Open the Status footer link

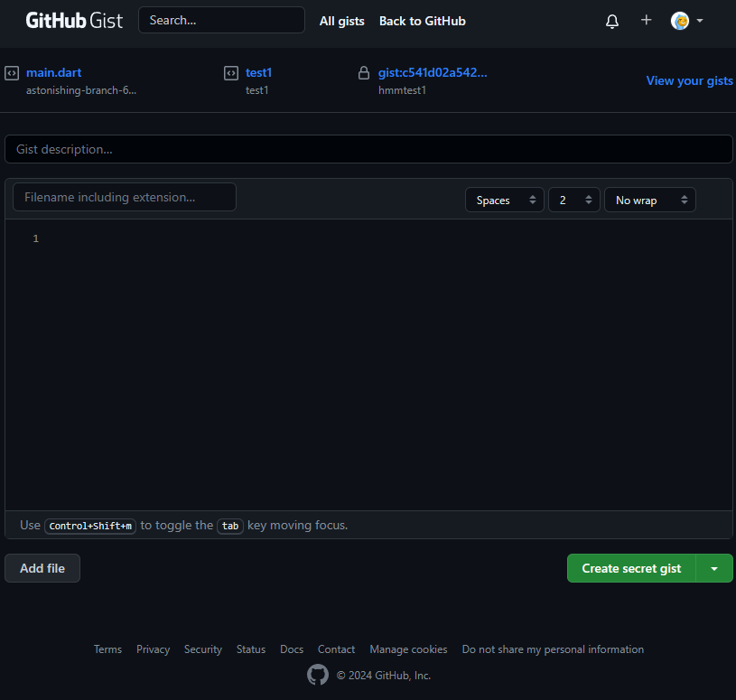[x=251, y=649]
